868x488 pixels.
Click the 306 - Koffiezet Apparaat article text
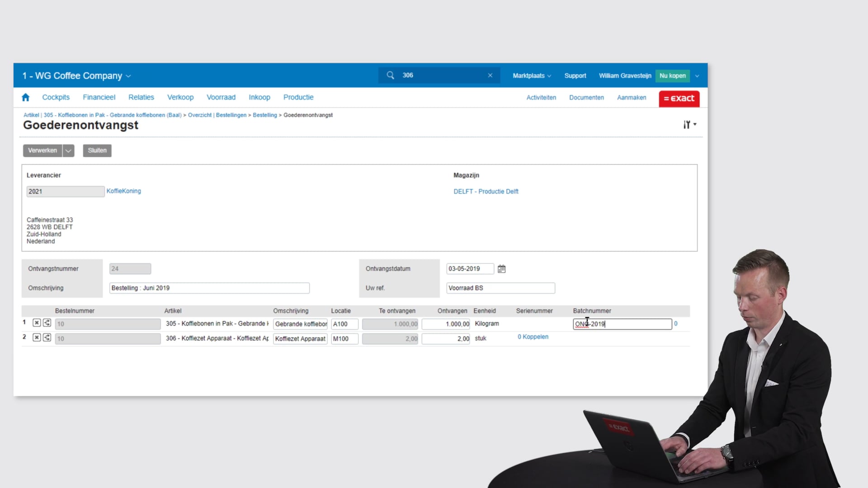pos(217,338)
